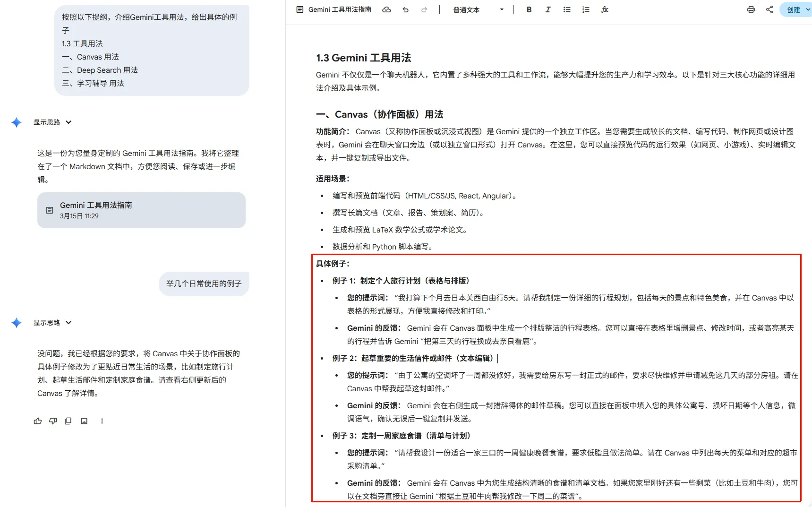
Task: Insert a formula with the fx icon
Action: click(x=605, y=9)
